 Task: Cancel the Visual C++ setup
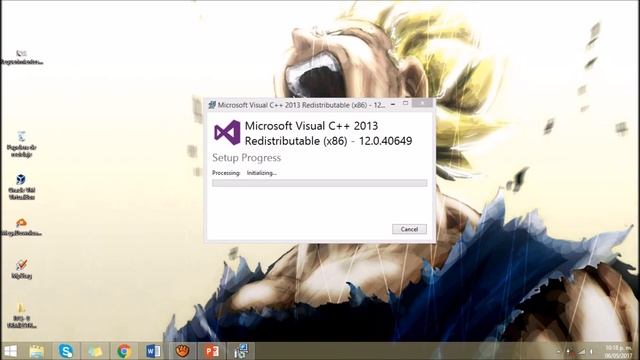pos(409,229)
